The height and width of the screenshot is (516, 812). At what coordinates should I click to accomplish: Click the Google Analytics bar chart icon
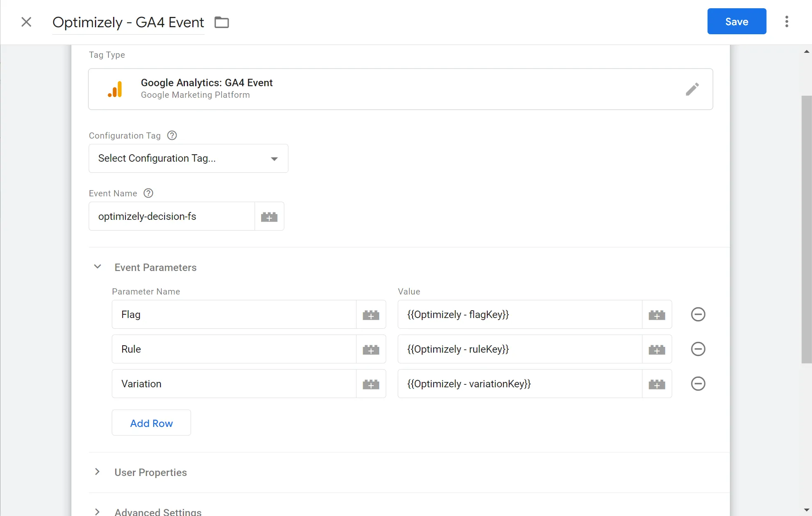point(115,89)
